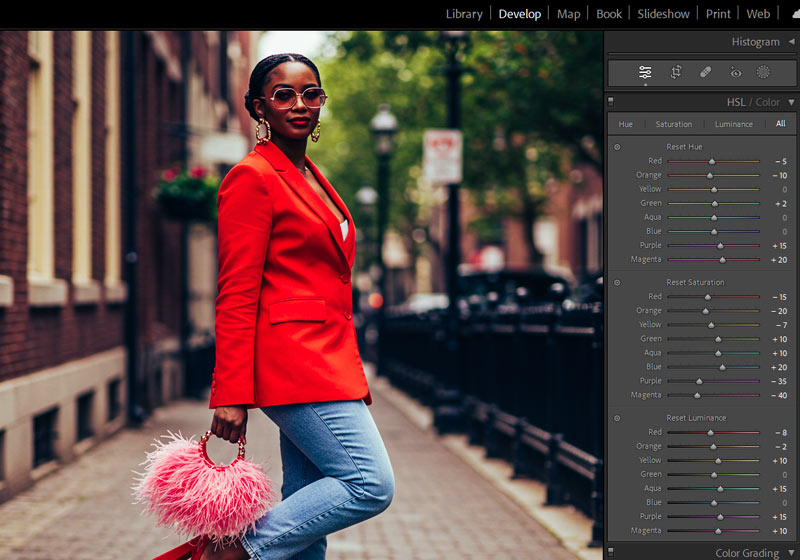Viewport: 800px width, 560px height.
Task: Click the Luminance Purple label
Action: pos(651,516)
